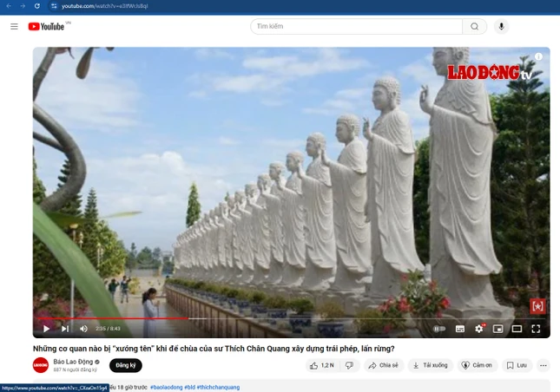Toggle theater mode
The height and width of the screenshot is (392, 560).
[x=517, y=329]
